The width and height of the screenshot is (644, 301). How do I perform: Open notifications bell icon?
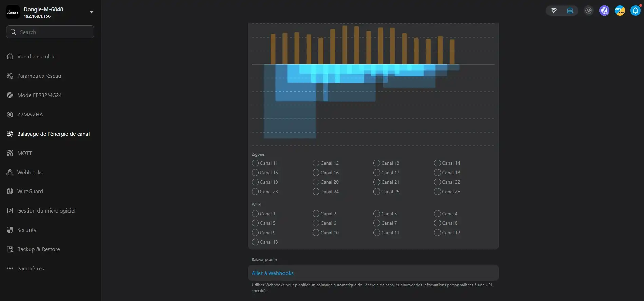tap(635, 11)
